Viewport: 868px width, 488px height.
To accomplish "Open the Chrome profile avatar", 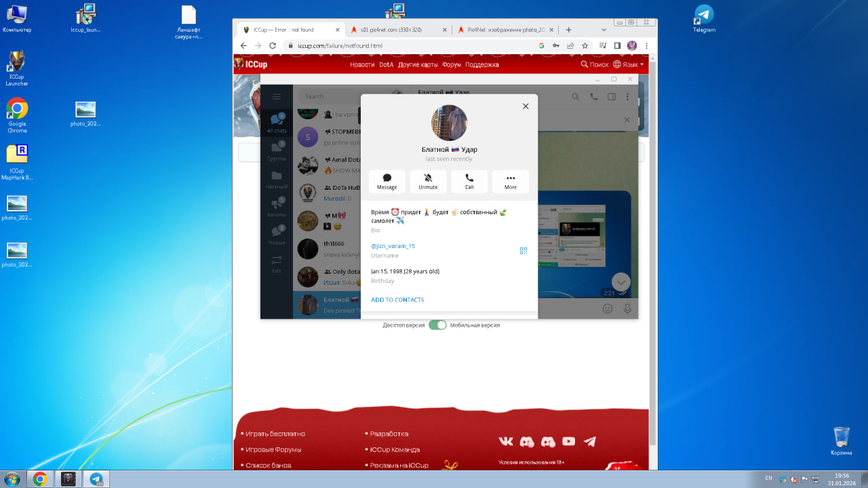I will pyautogui.click(x=632, y=45).
